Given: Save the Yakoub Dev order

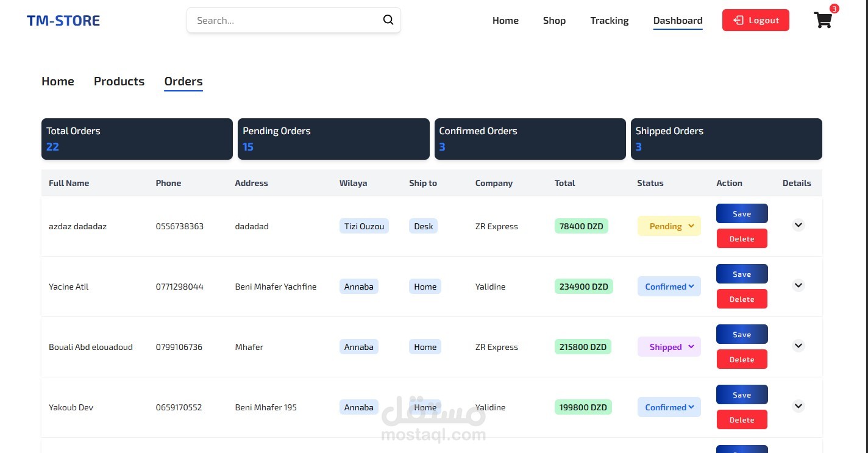Looking at the screenshot, I should tap(742, 394).
